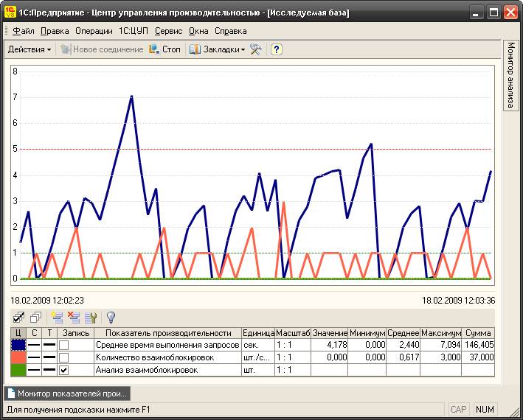This screenshot has width=523, height=420.
Task: Open help via the question mark icon
Action: 276,49
